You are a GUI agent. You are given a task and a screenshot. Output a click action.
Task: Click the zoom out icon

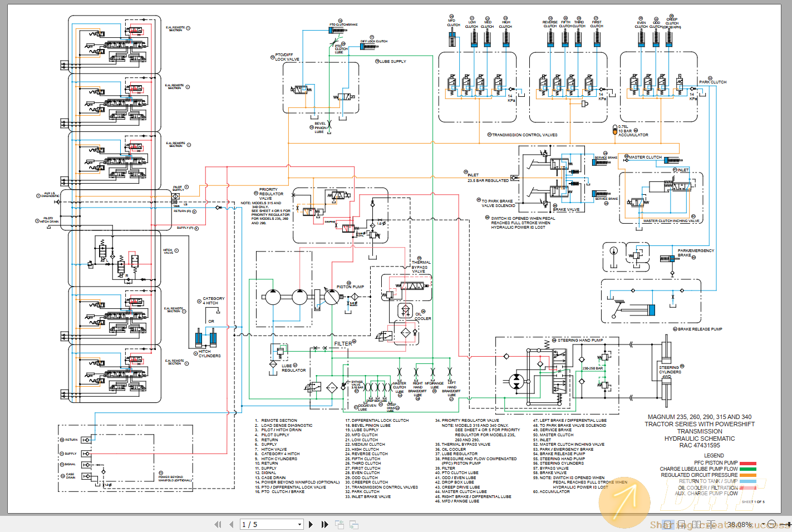(771, 524)
